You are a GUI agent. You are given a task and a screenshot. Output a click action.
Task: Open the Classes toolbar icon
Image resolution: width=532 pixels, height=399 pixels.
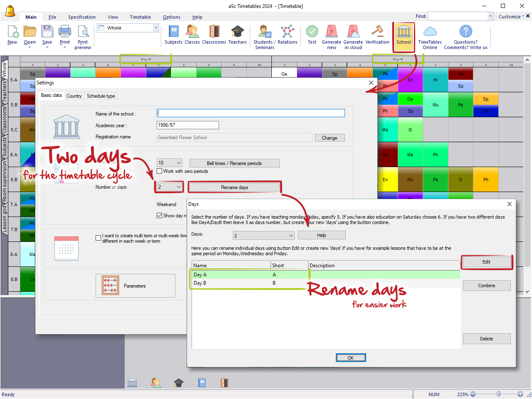click(192, 35)
